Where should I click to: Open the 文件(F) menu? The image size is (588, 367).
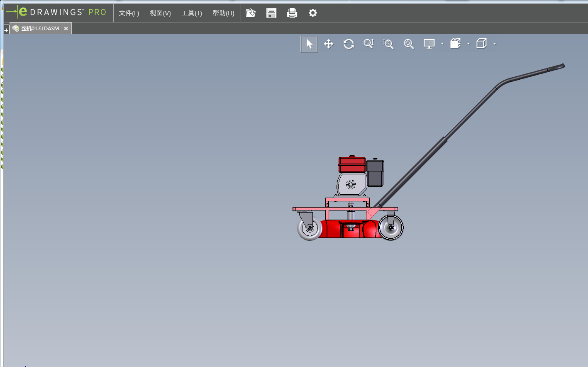click(x=129, y=13)
